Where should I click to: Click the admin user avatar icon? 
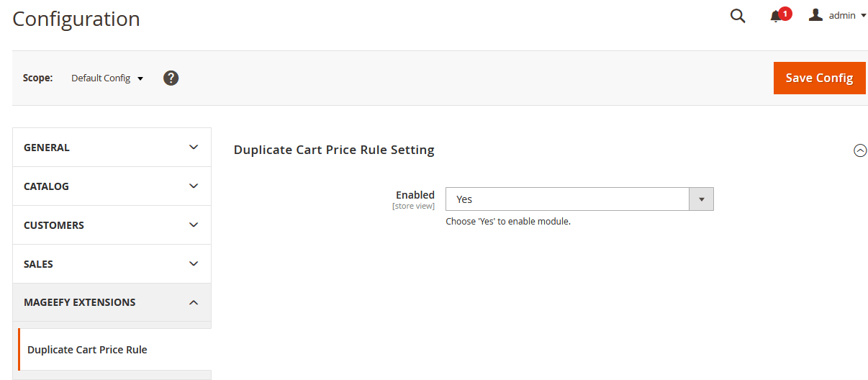click(x=815, y=15)
